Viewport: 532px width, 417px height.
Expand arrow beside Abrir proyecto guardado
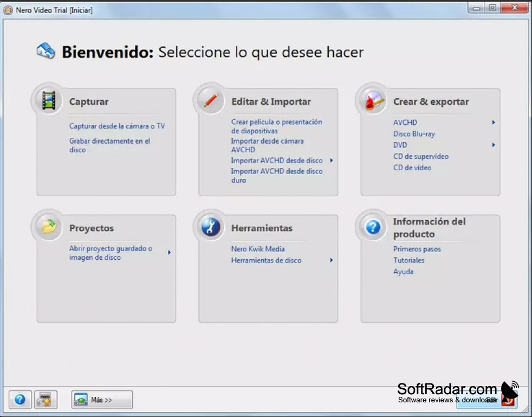[x=170, y=252]
